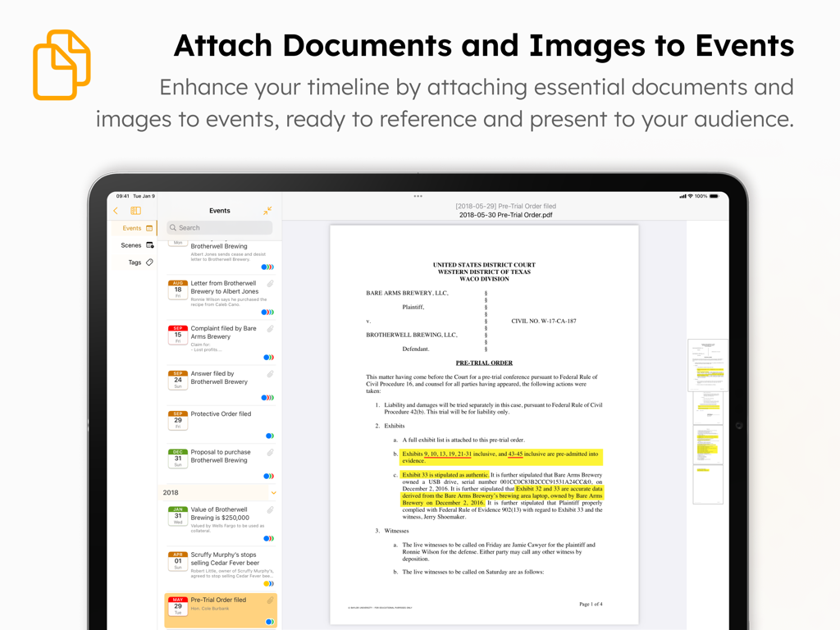Open the column layout icon at sidebar top
This screenshot has height=630, width=840.
click(x=135, y=210)
